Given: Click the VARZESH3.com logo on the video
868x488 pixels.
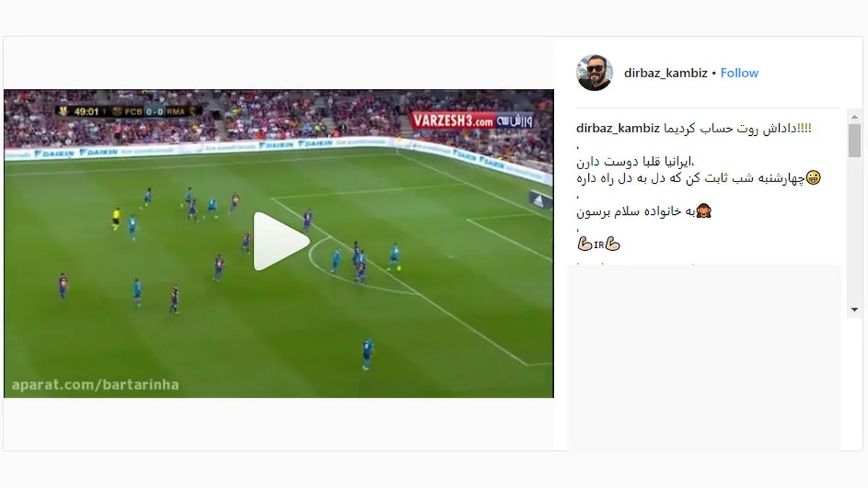Looking at the screenshot, I should click(x=472, y=120).
